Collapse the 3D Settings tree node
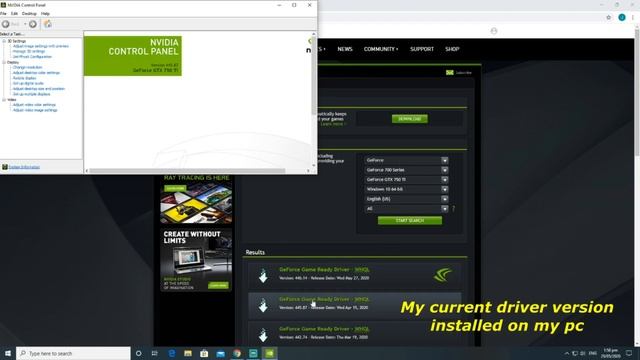The height and width of the screenshot is (360, 640). [4, 41]
